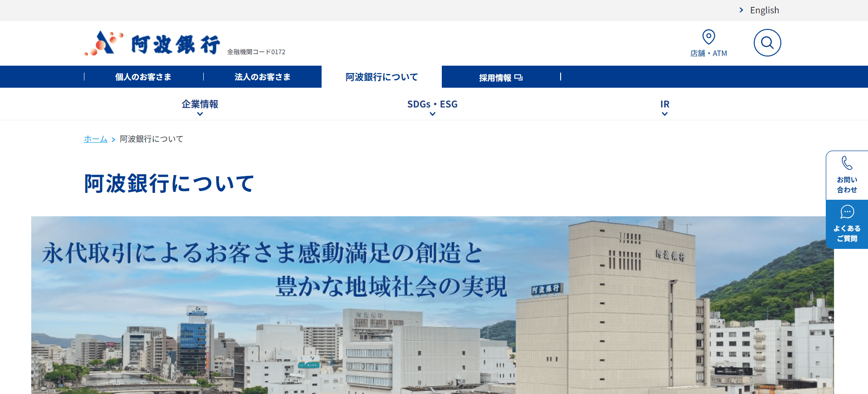
Task: Switch language to English
Action: tap(764, 10)
